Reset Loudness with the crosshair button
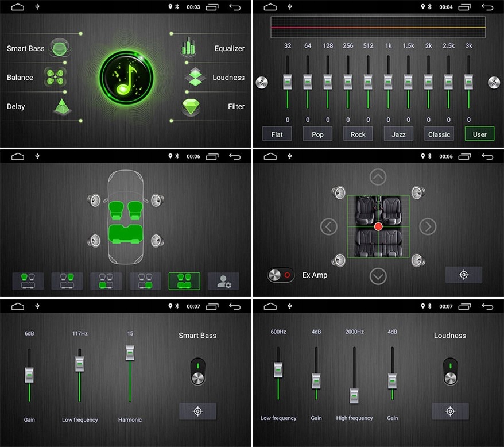Viewport: 504px width, 447px height. 450,411
